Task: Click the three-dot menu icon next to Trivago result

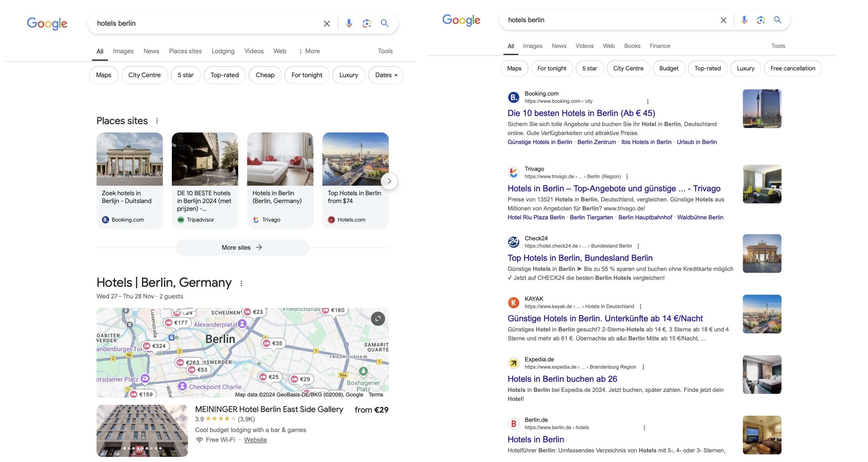Action: point(628,177)
